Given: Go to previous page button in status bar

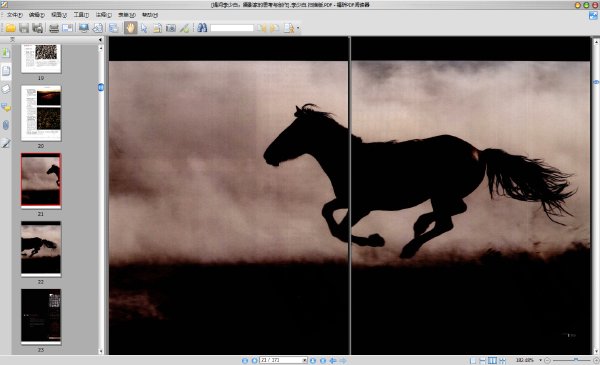Looking at the screenshot, I should point(254,360).
